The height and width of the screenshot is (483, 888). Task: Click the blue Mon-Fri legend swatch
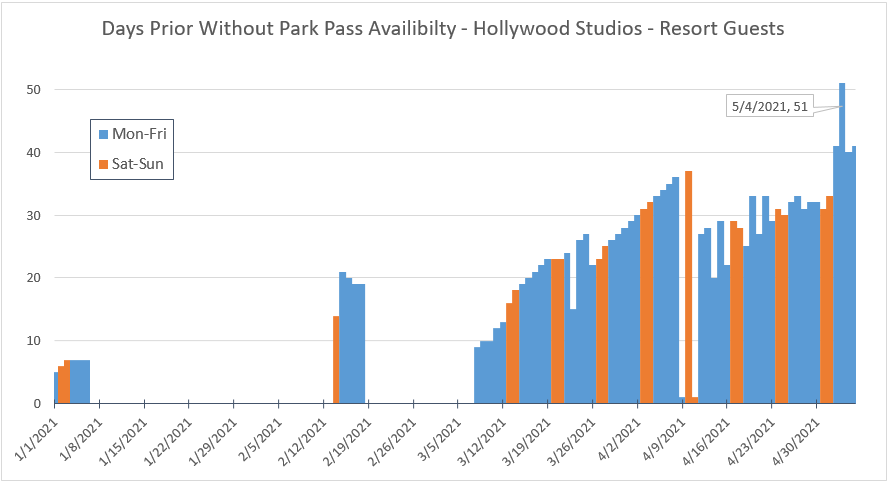(x=103, y=134)
